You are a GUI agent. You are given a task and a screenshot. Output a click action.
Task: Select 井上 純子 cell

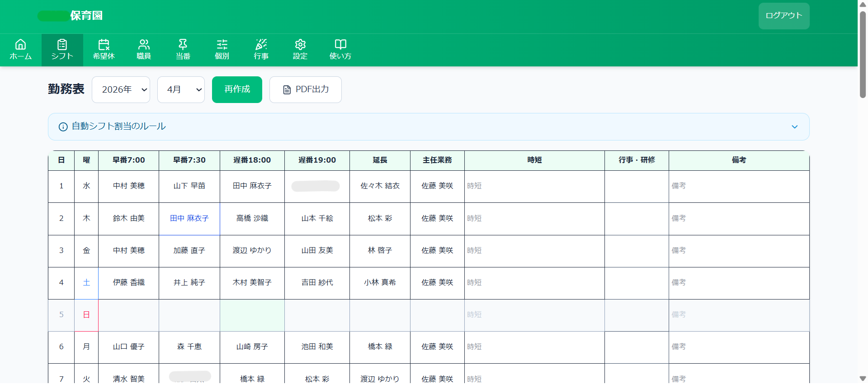[189, 283]
